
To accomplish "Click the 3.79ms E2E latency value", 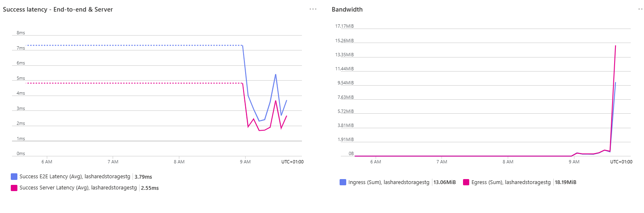I will click(x=143, y=177).
